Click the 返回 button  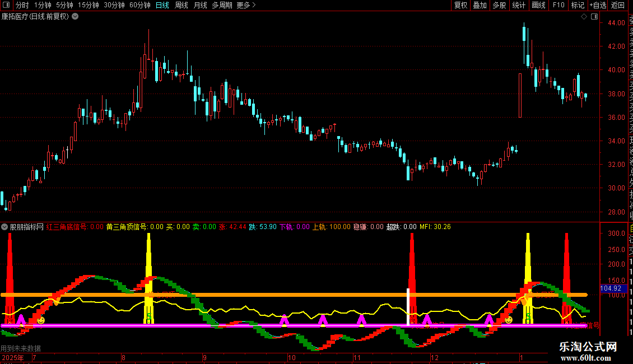(618, 5)
